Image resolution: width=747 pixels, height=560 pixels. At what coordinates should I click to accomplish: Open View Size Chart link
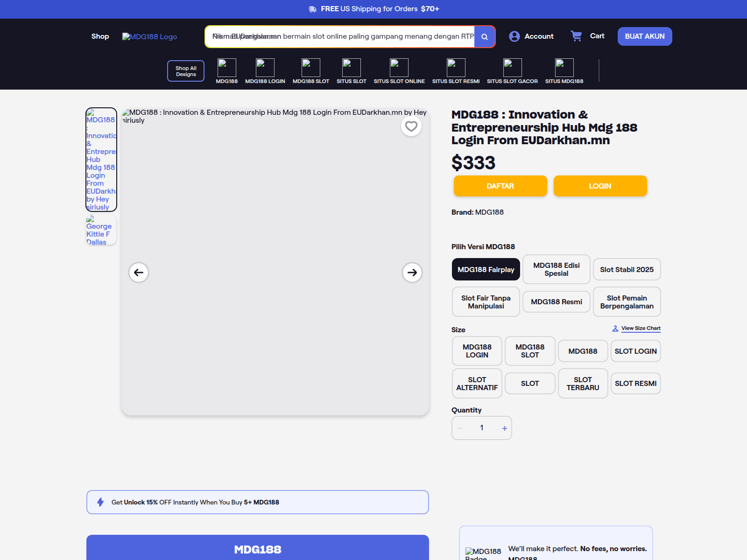641,329
